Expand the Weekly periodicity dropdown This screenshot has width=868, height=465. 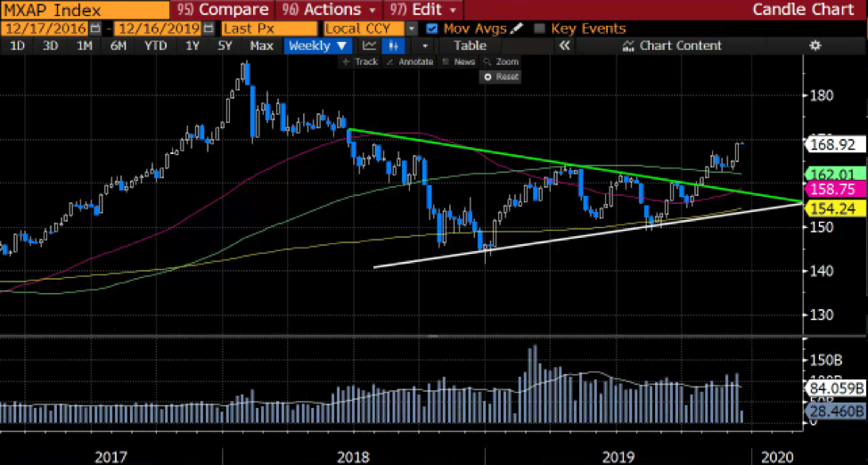tap(318, 45)
